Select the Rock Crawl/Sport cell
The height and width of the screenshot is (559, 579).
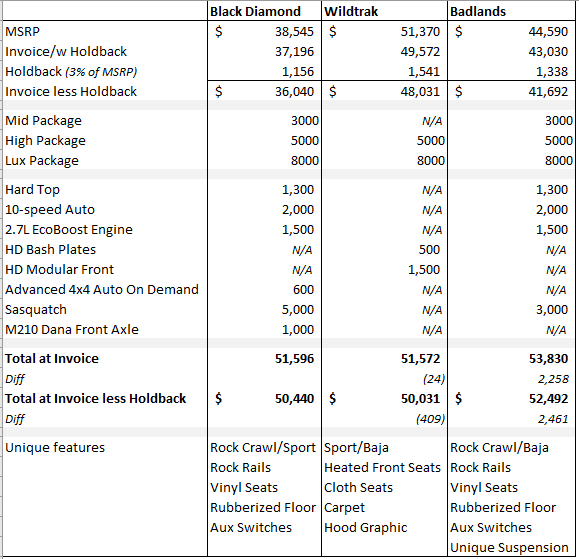(263, 447)
